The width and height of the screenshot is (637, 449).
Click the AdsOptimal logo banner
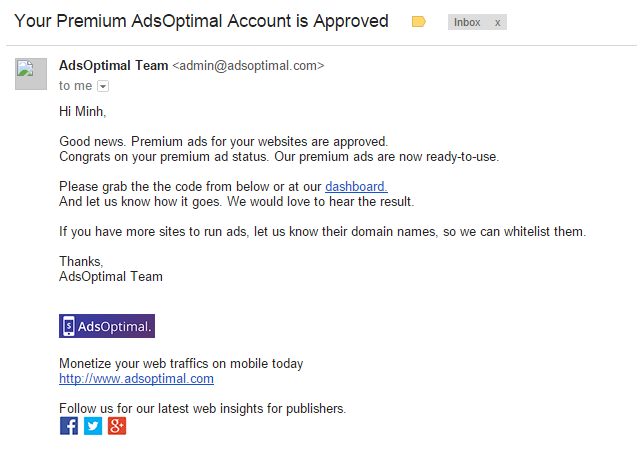107,326
